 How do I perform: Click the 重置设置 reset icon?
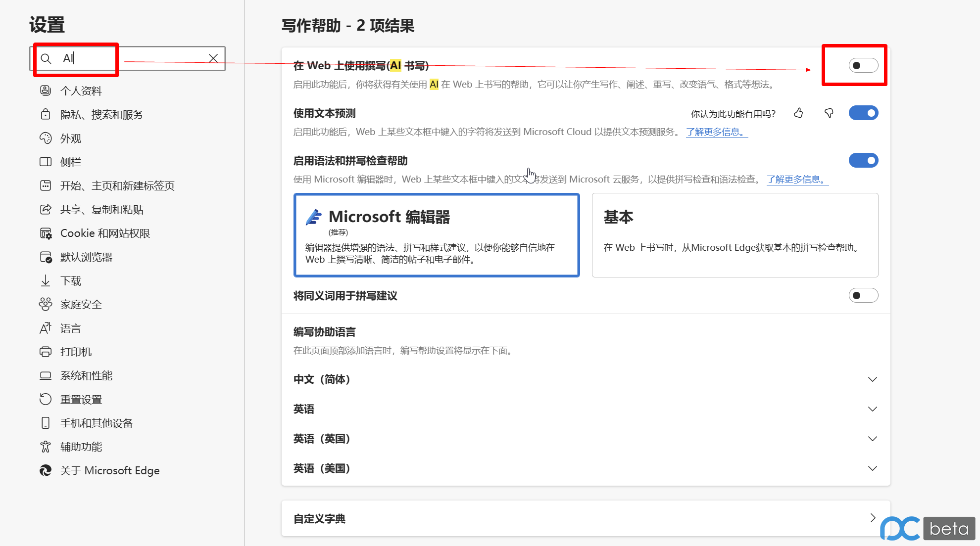pos(46,399)
